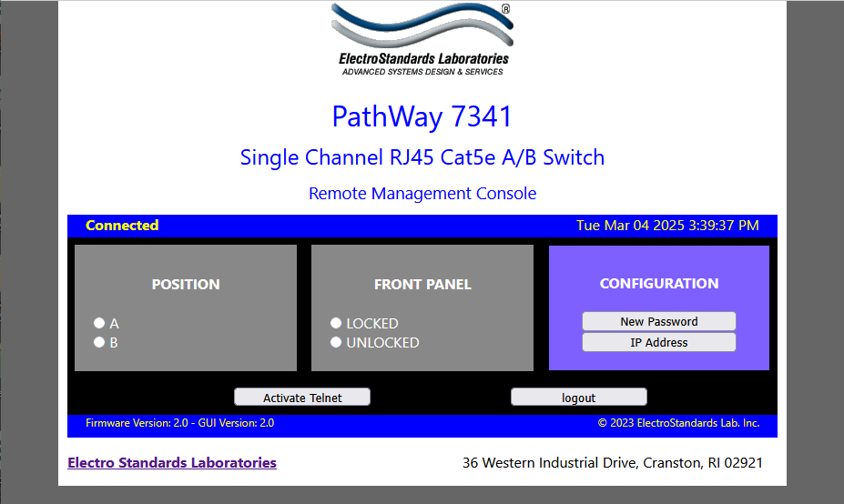Click the logout button
The height and width of the screenshot is (504, 844).
(579, 397)
